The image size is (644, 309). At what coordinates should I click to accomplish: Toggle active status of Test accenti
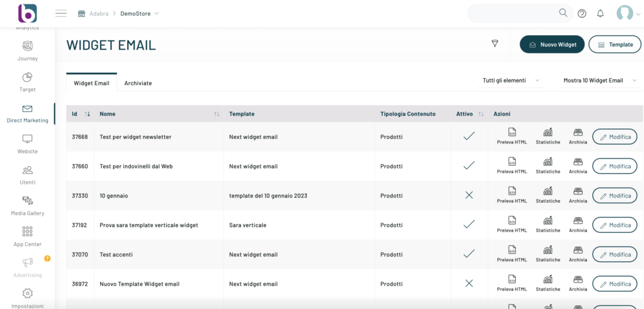click(x=469, y=254)
